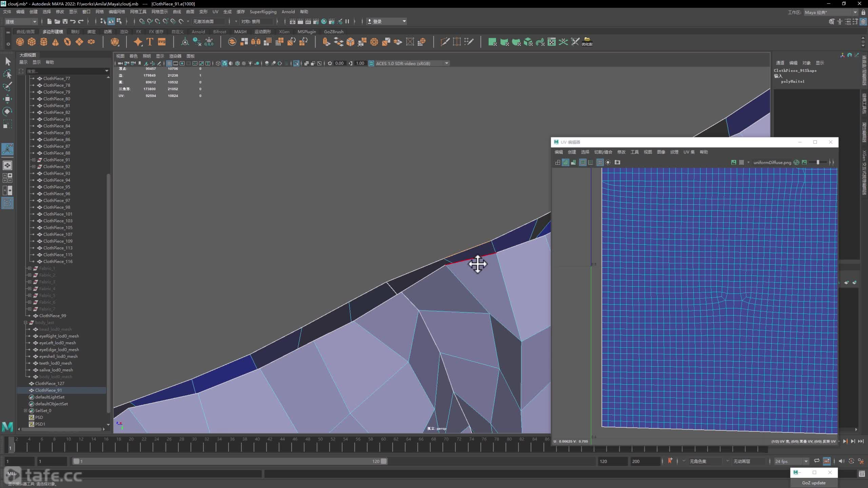Open the viewport 着色 menu
The width and height of the screenshot is (868, 488).
tap(134, 56)
